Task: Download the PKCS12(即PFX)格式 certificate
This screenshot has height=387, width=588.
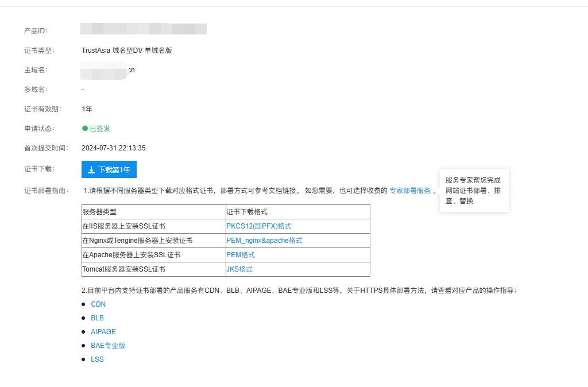Action: tap(258, 226)
